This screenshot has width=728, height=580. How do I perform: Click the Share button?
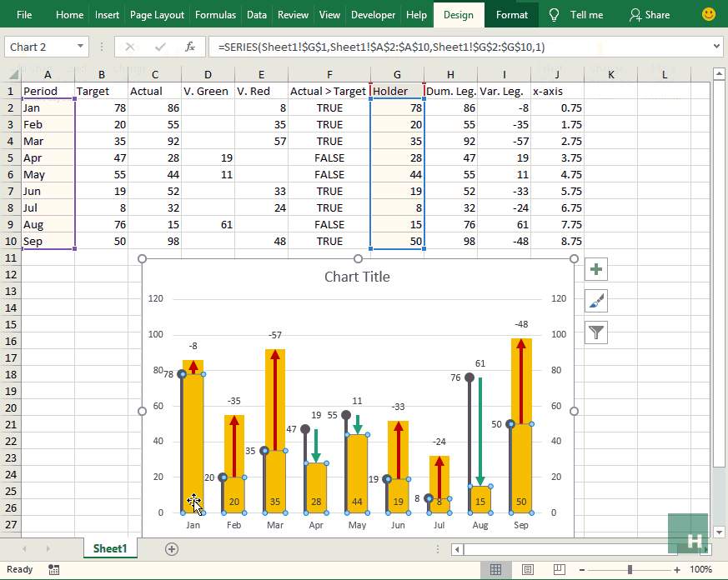[650, 15]
